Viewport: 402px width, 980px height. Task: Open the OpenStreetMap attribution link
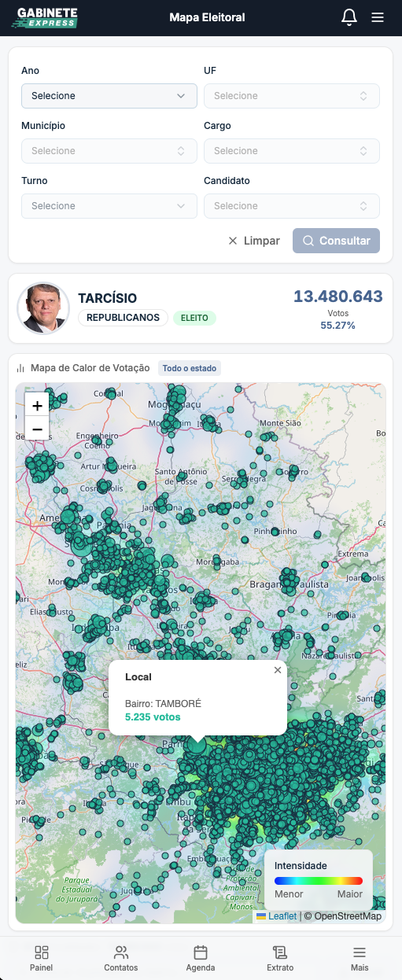pos(348,916)
